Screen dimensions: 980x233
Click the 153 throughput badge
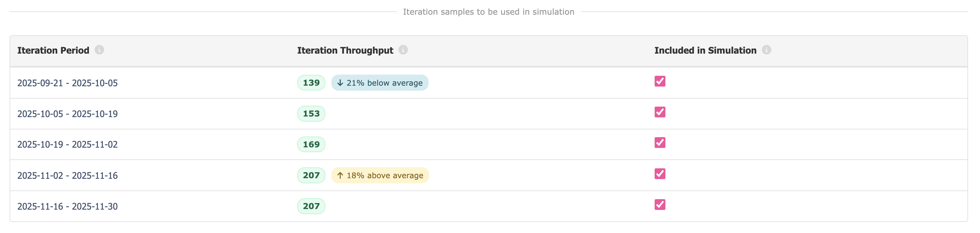click(x=311, y=114)
